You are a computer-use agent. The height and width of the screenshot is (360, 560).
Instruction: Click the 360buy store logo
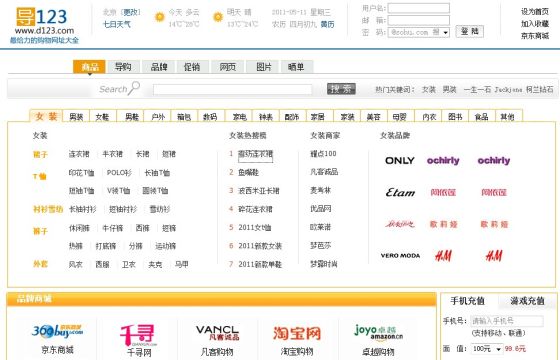[x=57, y=331]
